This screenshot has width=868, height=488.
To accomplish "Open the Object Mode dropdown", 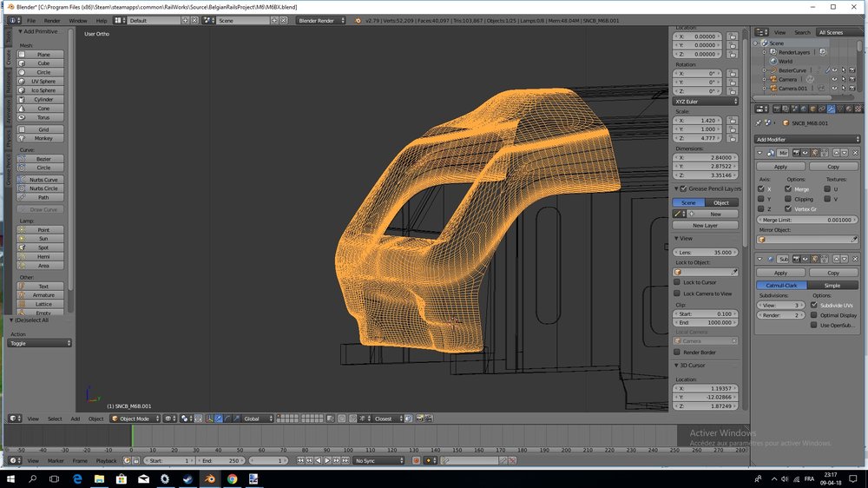I will click(135, 419).
